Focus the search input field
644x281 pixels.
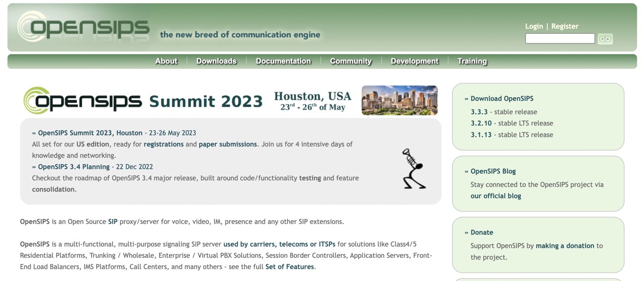[x=560, y=38]
